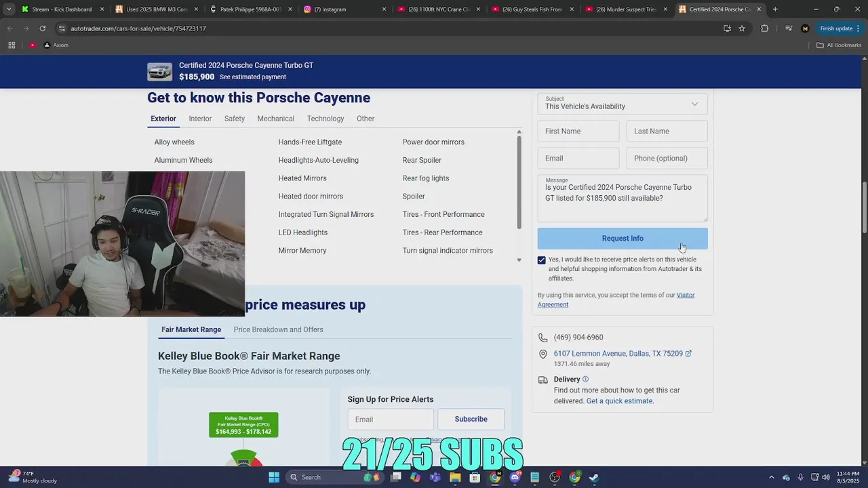Switch to Fair Market Range tab
The image size is (868, 488).
(191, 330)
